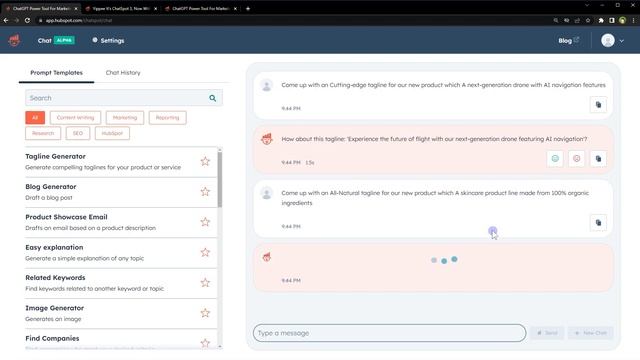Open a new browser tab
Image resolution: width=640 pixels, height=360 pixels.
(x=248, y=8)
